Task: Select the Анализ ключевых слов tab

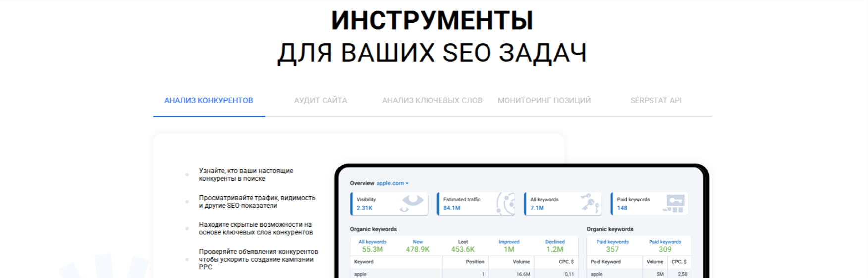Action: [x=432, y=100]
